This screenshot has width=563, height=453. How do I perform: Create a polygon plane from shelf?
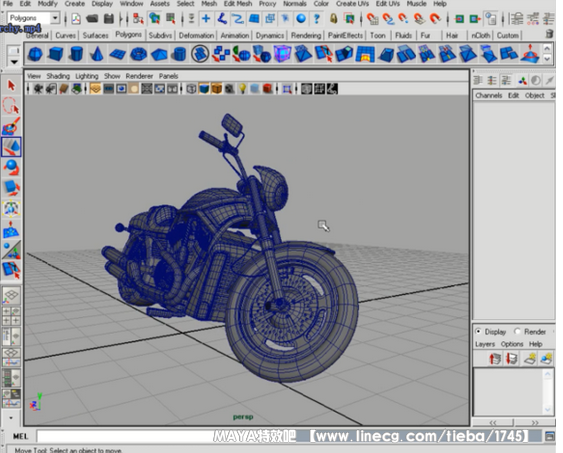pos(117,54)
